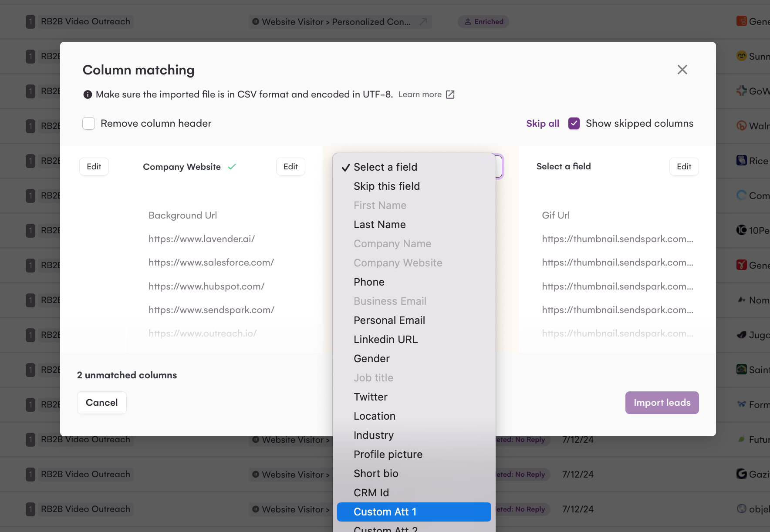Click the leftmost Edit button in the dialog
This screenshot has height=532, width=770.
coord(94,166)
